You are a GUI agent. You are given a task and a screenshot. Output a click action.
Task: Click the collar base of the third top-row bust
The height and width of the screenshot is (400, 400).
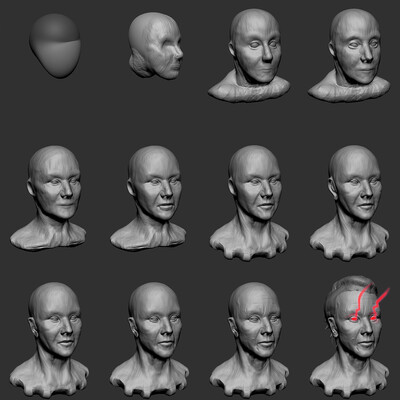pyautogui.click(x=249, y=88)
